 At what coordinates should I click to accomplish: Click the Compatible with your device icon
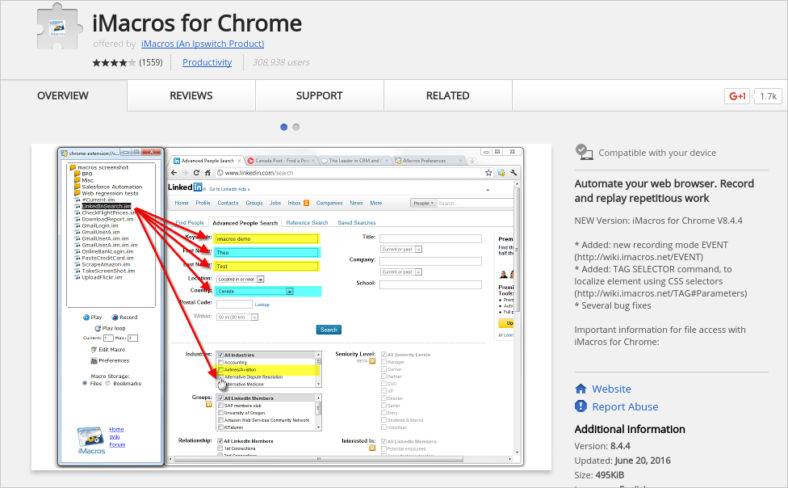click(x=583, y=152)
